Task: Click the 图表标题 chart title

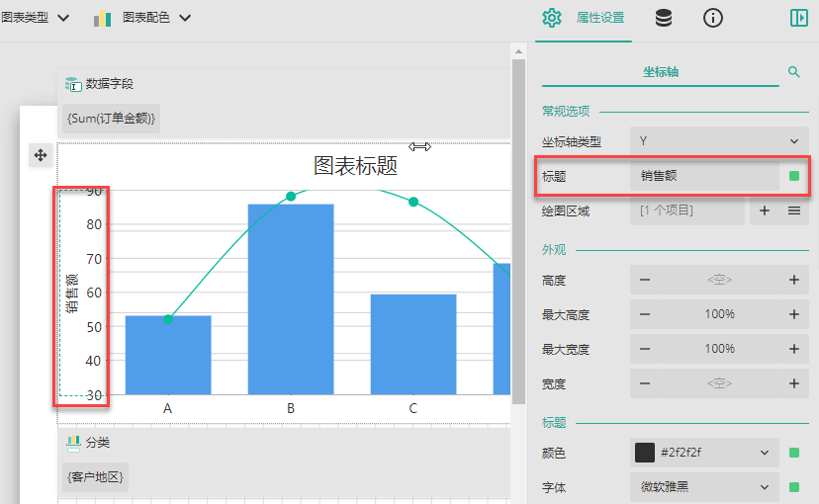Action: [x=355, y=165]
